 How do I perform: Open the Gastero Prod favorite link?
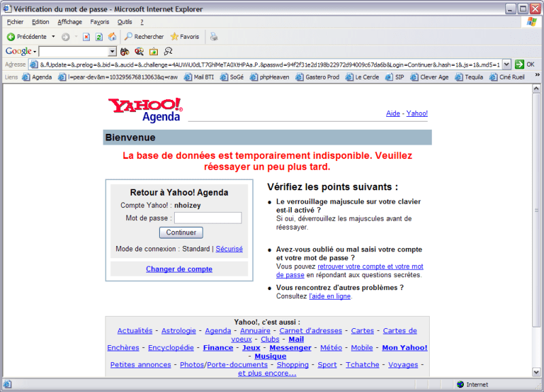[x=318, y=77]
